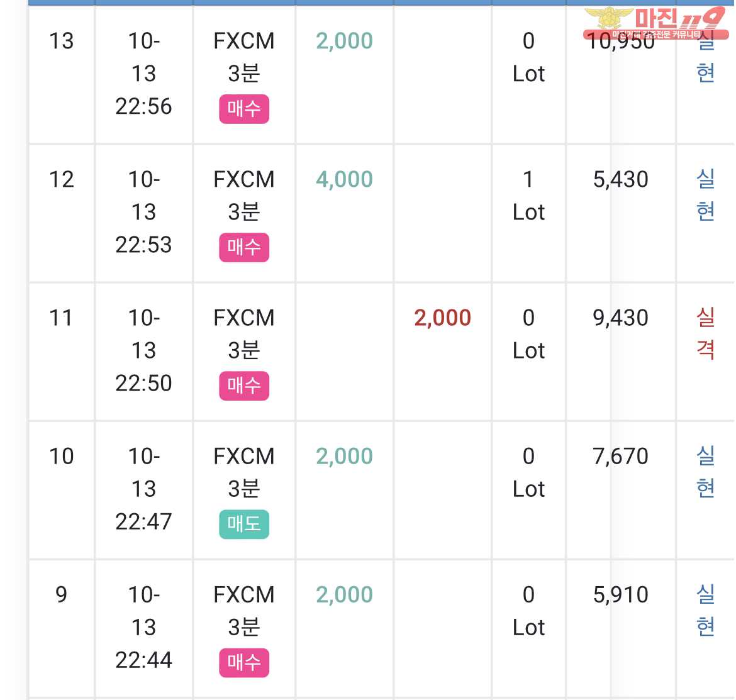Image resolution: width=736 pixels, height=700 pixels.
Task: Click the red 2,000 loss amount
Action: (442, 318)
